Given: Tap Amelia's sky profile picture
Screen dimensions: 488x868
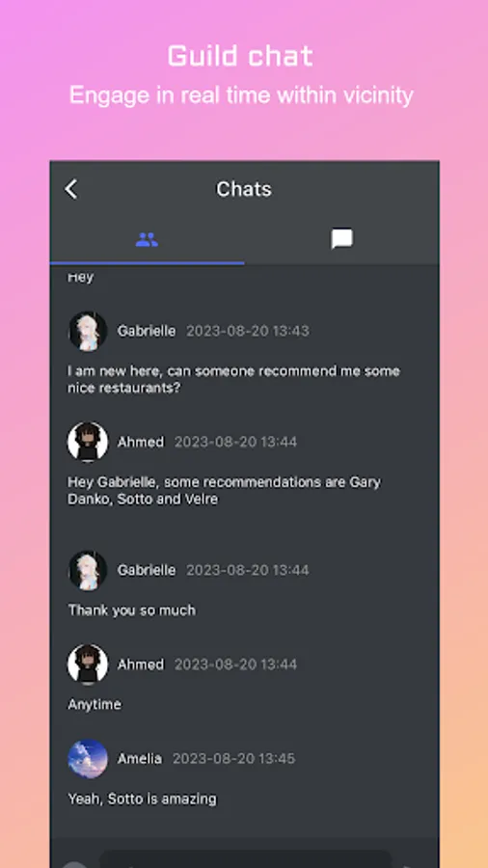Looking at the screenshot, I should click(x=88, y=758).
